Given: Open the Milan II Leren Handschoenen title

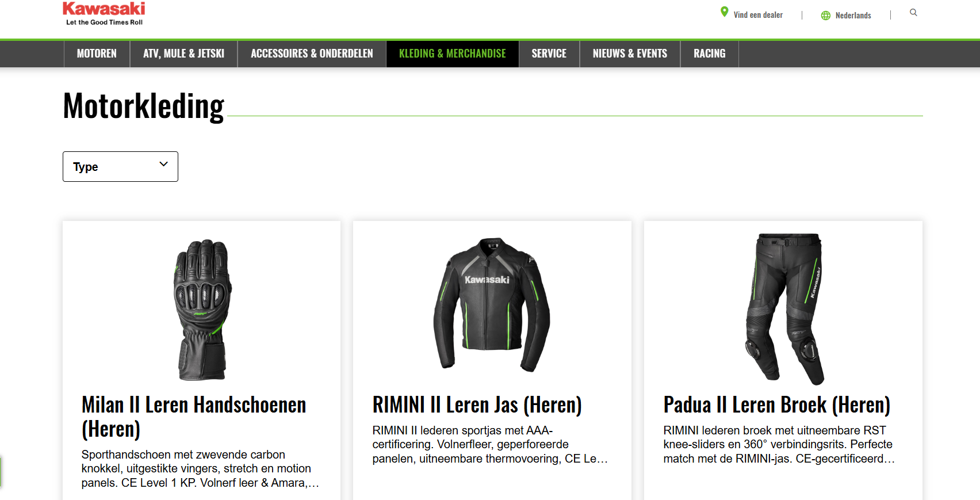Looking at the screenshot, I should (x=194, y=417).
